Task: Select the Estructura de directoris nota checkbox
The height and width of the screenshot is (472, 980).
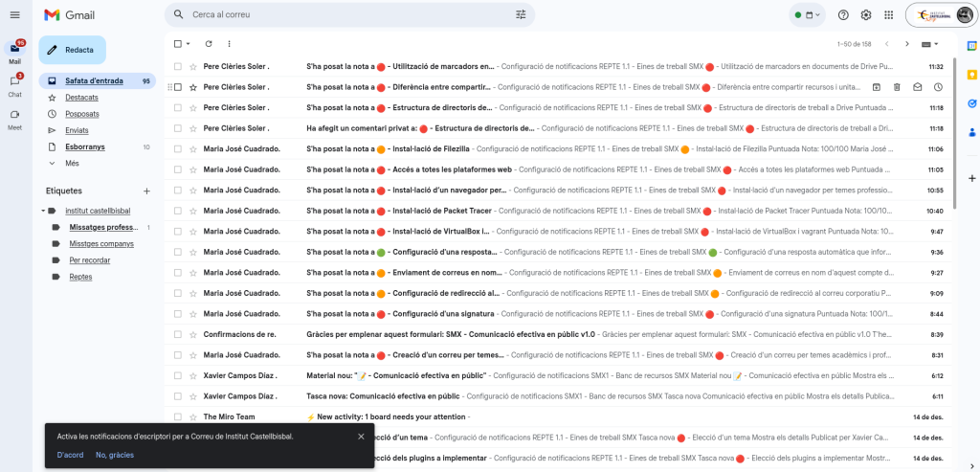Action: pos(177,107)
